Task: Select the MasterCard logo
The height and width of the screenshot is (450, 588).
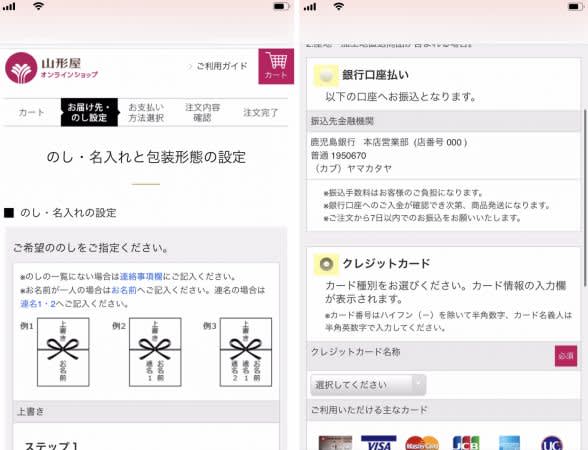Action: pos(422,443)
